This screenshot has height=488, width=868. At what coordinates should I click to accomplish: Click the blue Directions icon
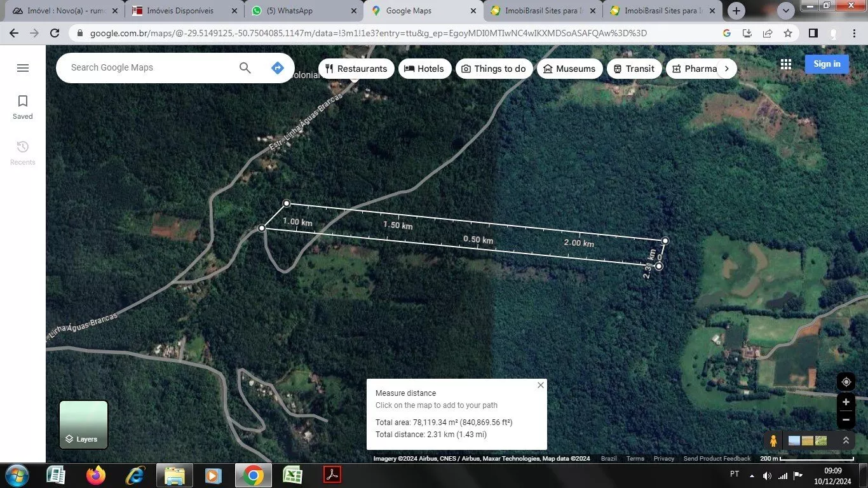point(277,68)
